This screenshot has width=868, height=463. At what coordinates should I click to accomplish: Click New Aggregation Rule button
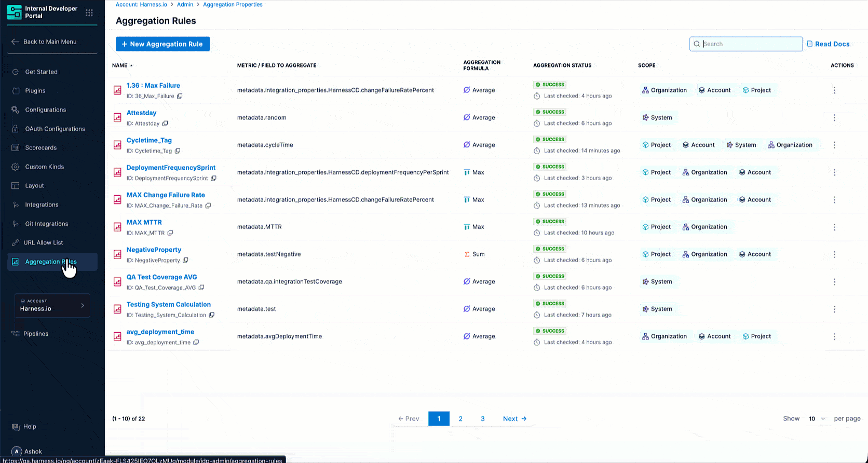pos(162,44)
